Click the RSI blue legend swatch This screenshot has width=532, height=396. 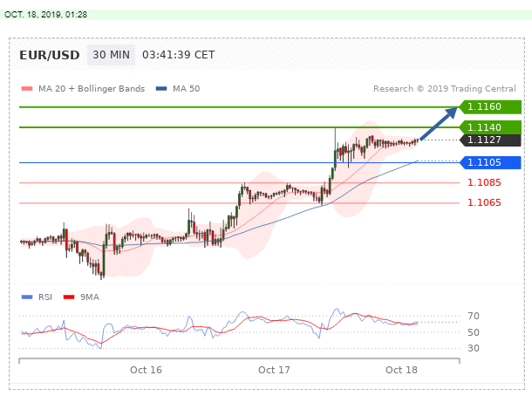tap(27, 297)
